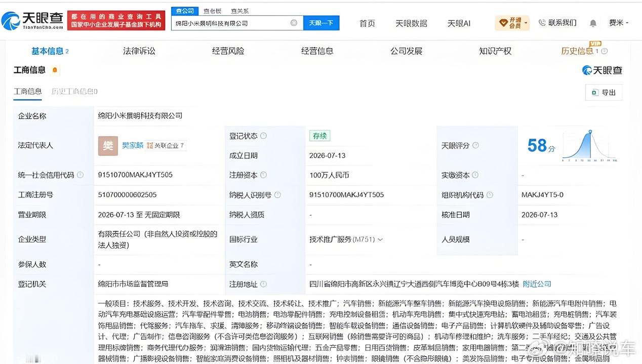The width and height of the screenshot is (642, 364).
Task: Clear the search box with X icon
Action: [294, 23]
